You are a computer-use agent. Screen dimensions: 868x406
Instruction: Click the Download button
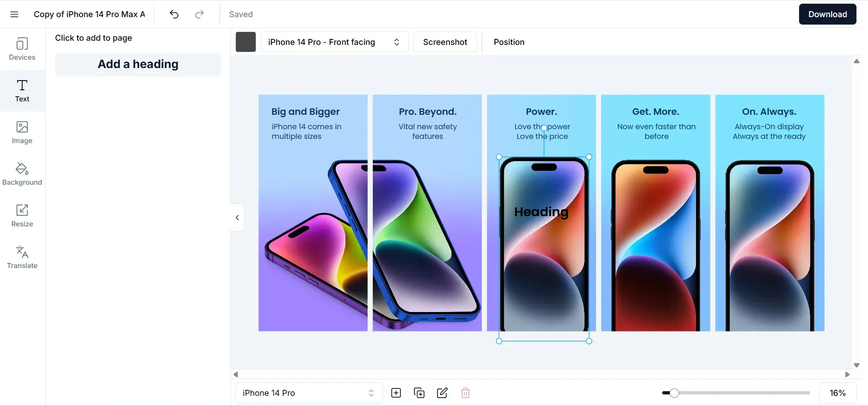point(827,14)
